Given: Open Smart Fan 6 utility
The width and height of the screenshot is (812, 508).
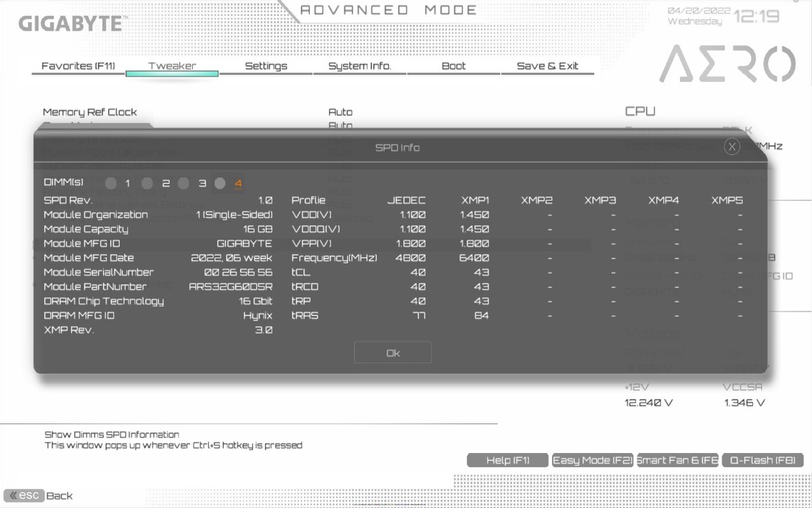Looking at the screenshot, I should point(677,460).
